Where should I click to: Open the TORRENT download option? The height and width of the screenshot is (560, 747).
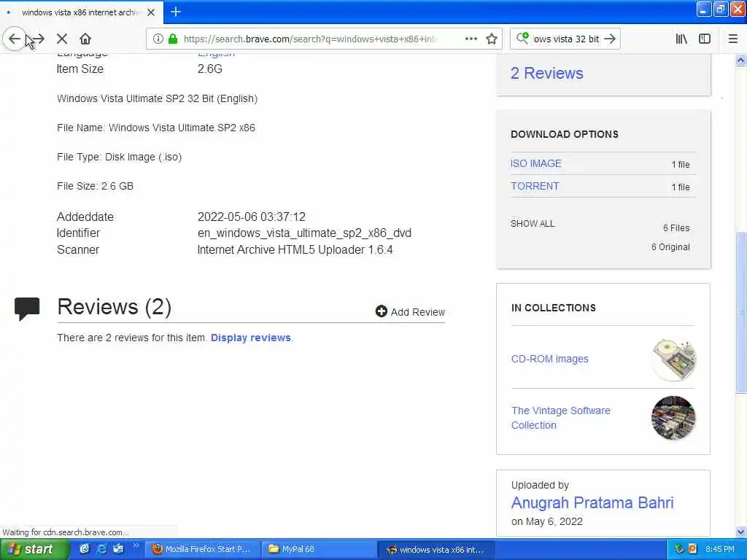pos(535,186)
